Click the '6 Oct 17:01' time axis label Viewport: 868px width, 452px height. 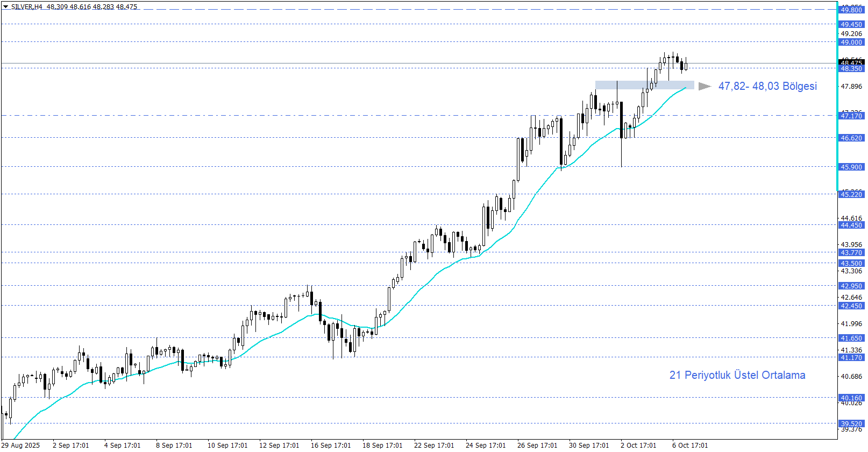point(690,446)
